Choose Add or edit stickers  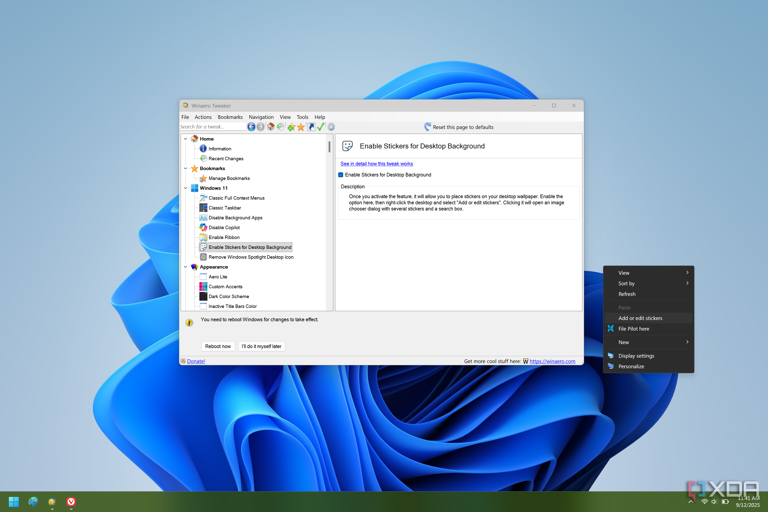640,318
